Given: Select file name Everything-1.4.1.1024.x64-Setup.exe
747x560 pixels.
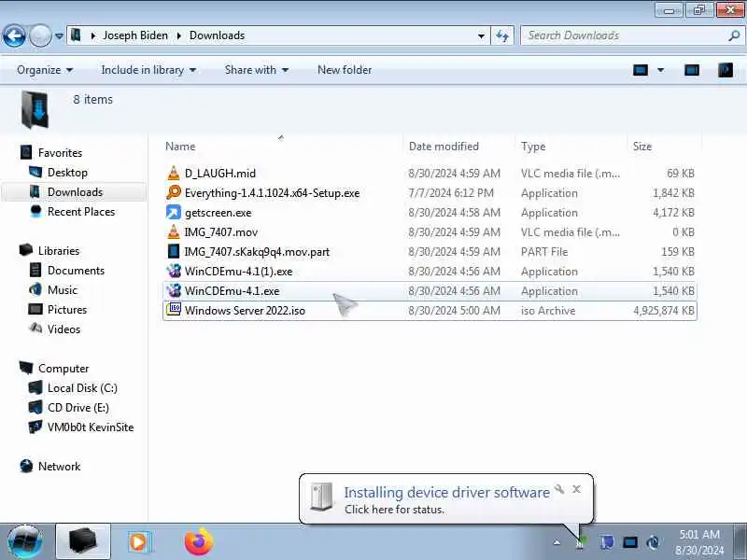Looking at the screenshot, I should (272, 193).
